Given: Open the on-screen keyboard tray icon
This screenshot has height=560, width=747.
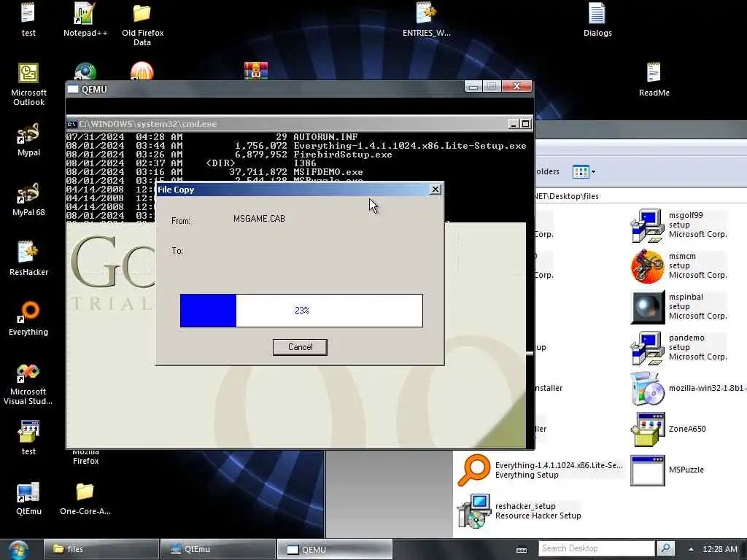Looking at the screenshot, I should 522,550.
